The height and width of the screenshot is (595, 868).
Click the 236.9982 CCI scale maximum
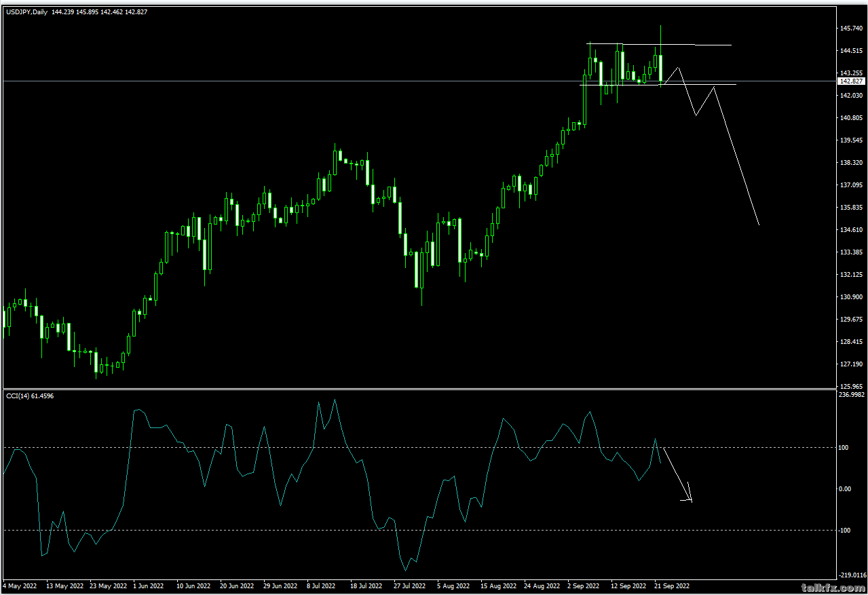coord(852,394)
